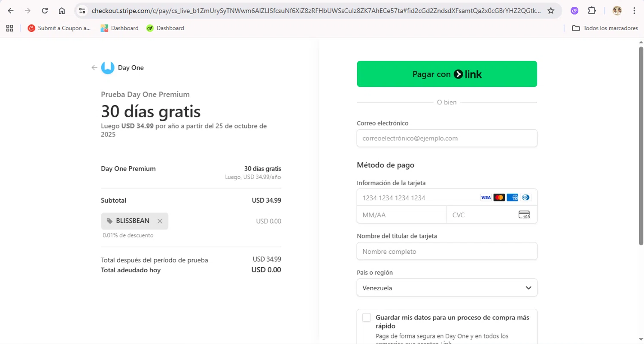Click the Mastercard card icon
Image resolution: width=644 pixels, height=344 pixels.
[499, 198]
